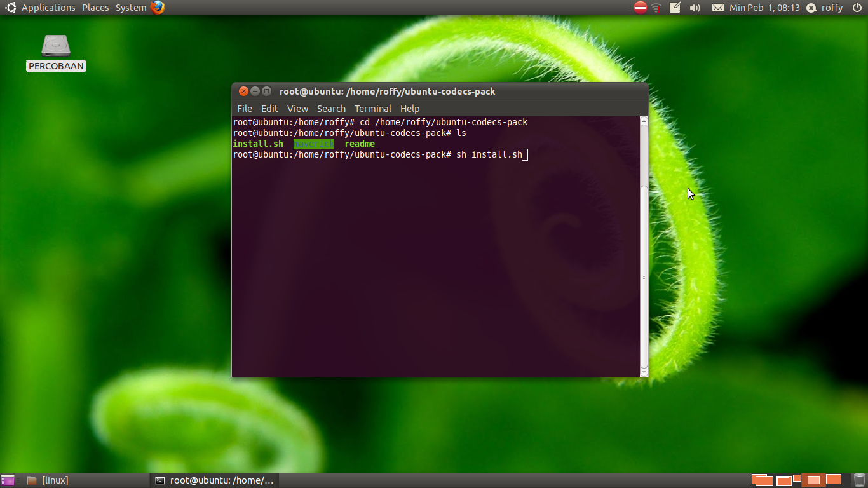The height and width of the screenshot is (488, 868).
Task: Open the terminal Edit menu
Action: 269,109
